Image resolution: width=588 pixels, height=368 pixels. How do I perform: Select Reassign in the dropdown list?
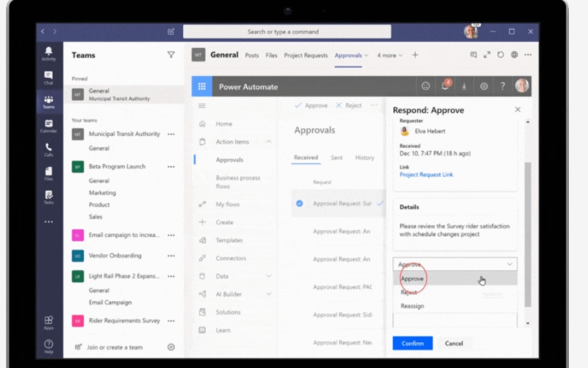coord(455,305)
